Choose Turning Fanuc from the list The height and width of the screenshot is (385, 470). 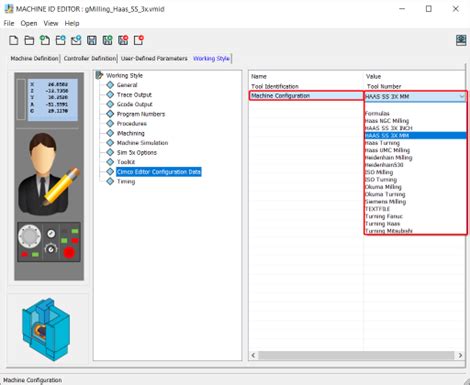(x=415, y=216)
